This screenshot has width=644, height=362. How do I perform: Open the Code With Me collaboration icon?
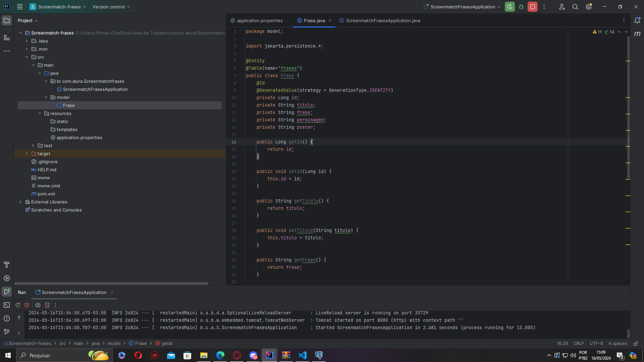[562, 7]
